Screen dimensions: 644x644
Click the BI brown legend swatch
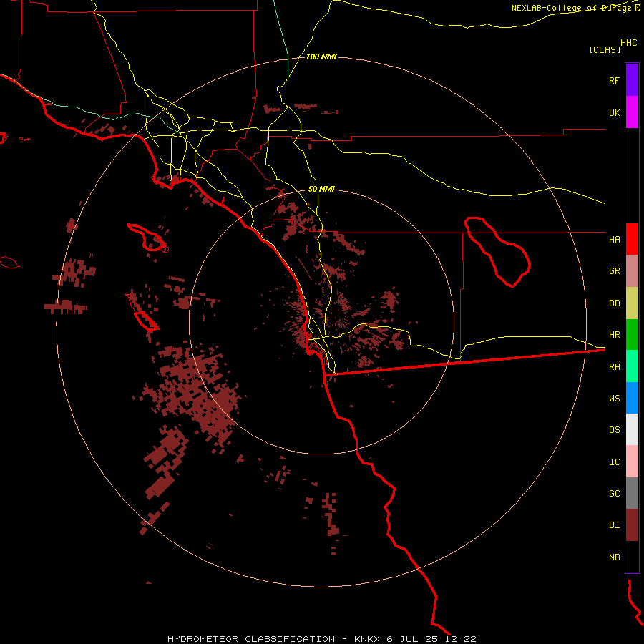(x=632, y=525)
